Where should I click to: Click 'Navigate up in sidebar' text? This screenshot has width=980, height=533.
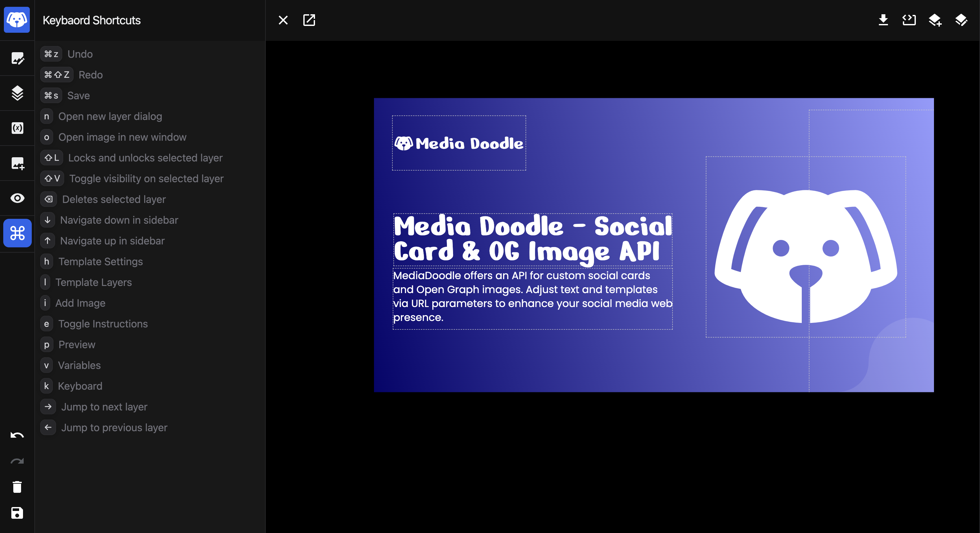point(112,241)
